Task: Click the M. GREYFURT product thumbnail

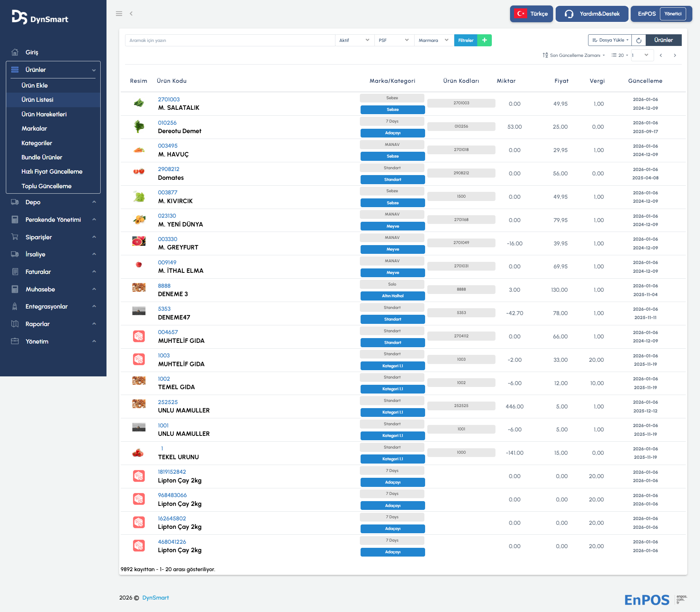Action: [139, 241]
